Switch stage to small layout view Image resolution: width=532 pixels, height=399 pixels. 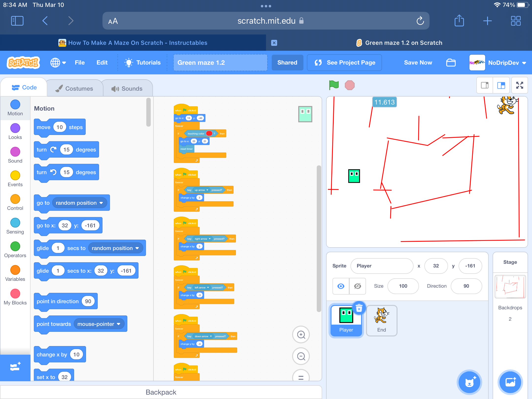[485, 85]
